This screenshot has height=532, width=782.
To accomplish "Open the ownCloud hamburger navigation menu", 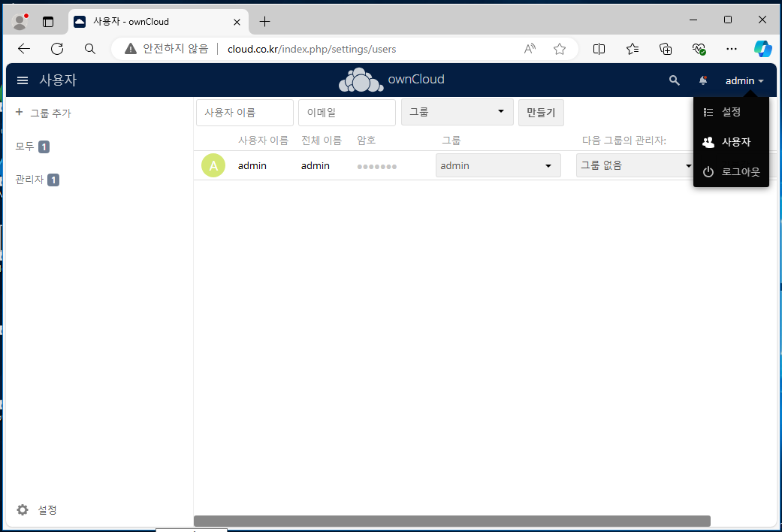I will 23,80.
